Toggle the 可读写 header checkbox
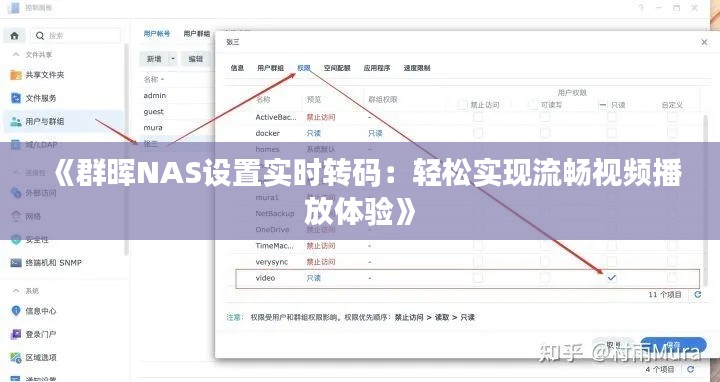720x382 pixels. (533, 105)
